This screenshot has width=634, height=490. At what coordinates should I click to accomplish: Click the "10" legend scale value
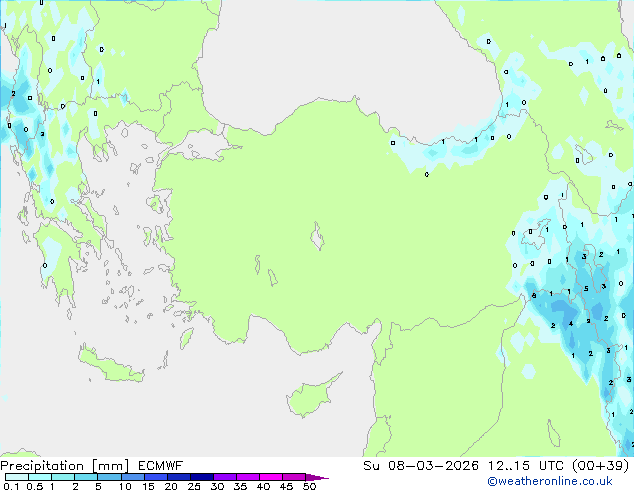point(125,486)
